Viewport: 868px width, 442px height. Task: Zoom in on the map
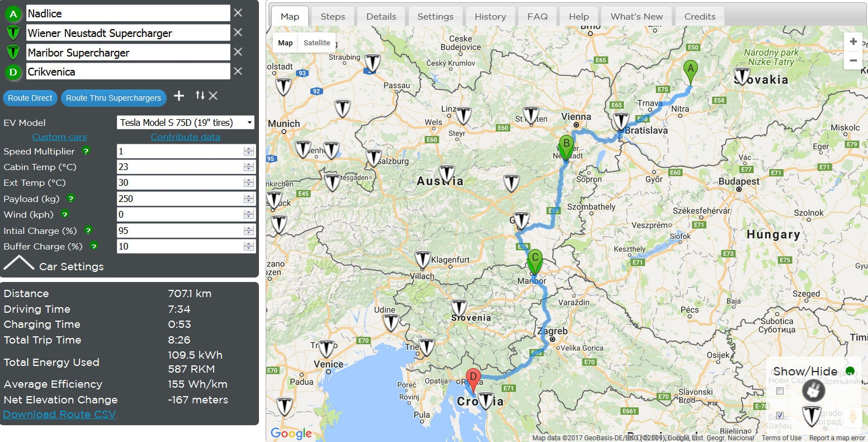(x=853, y=42)
